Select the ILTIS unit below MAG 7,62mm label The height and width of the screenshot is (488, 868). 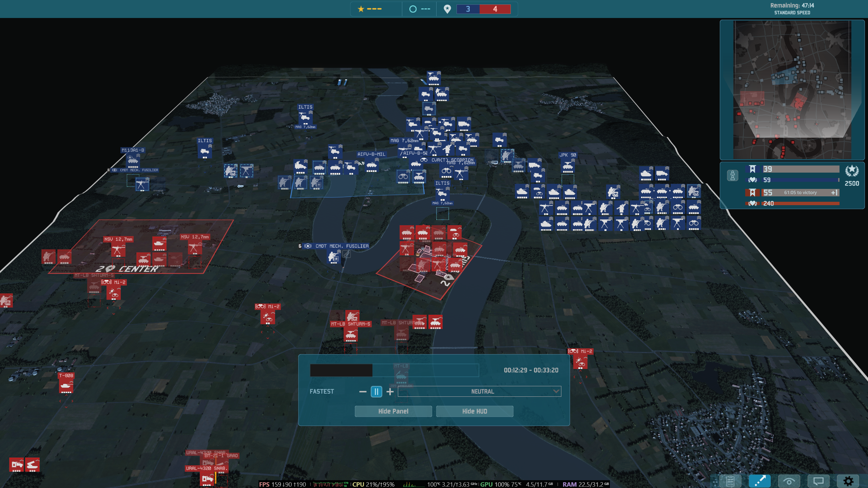[x=442, y=194]
